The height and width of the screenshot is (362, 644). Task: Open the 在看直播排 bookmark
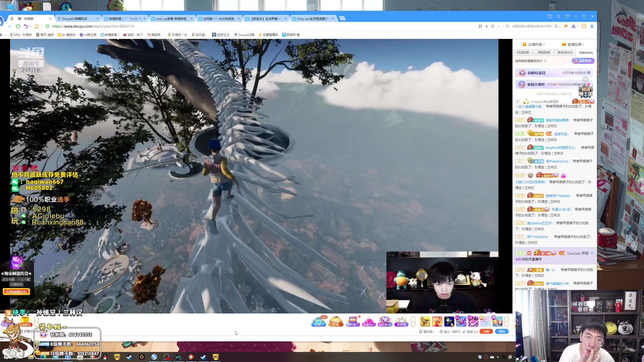[x=268, y=35]
